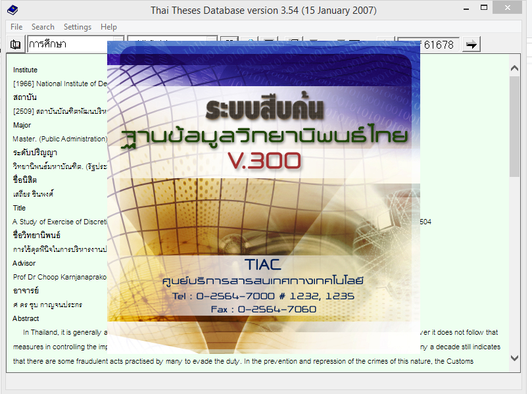Click the 'Abstract' field label
Image resolution: width=532 pixels, height=394 pixels.
tap(26, 318)
